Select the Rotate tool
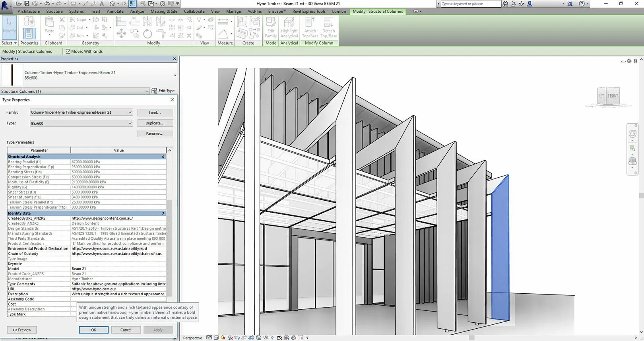This screenshot has width=644, height=341. click(147, 34)
